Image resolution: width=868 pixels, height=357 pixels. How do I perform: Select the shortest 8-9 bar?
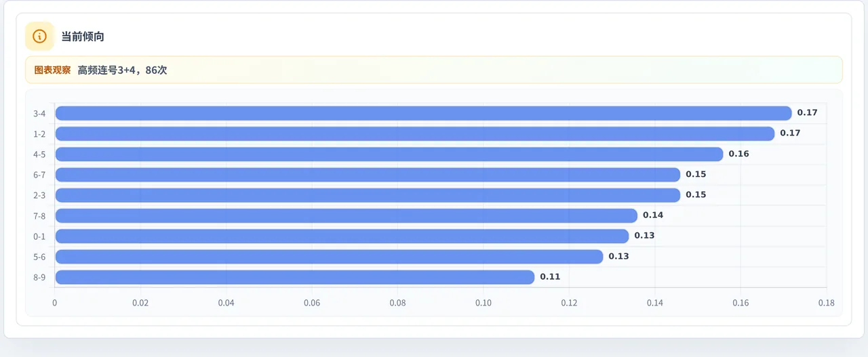(x=295, y=277)
